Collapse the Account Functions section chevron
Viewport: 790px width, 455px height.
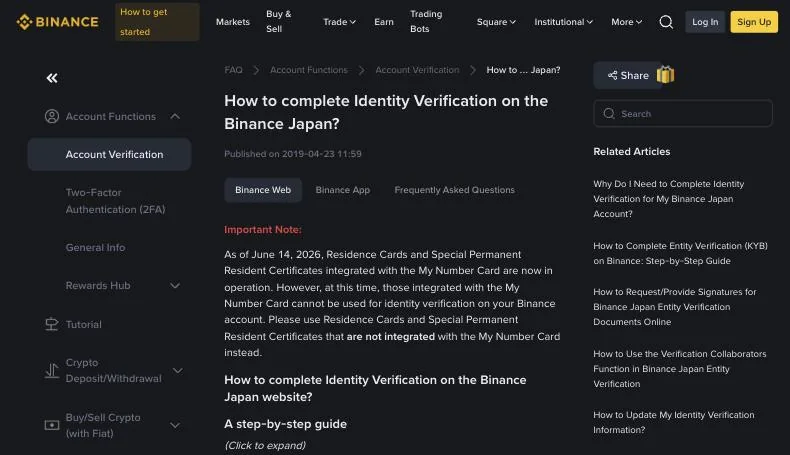tap(175, 116)
